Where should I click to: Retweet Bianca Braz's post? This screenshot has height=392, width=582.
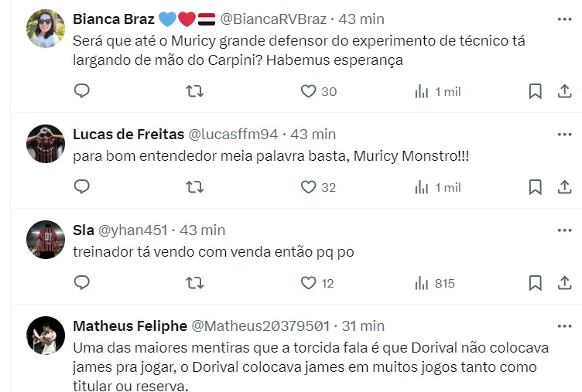click(195, 91)
